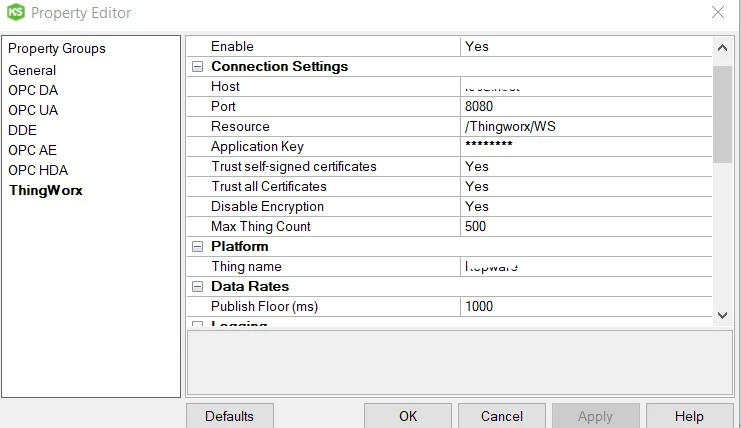The image size is (741, 428).
Task: Select the OPC AE property group
Action: (33, 150)
